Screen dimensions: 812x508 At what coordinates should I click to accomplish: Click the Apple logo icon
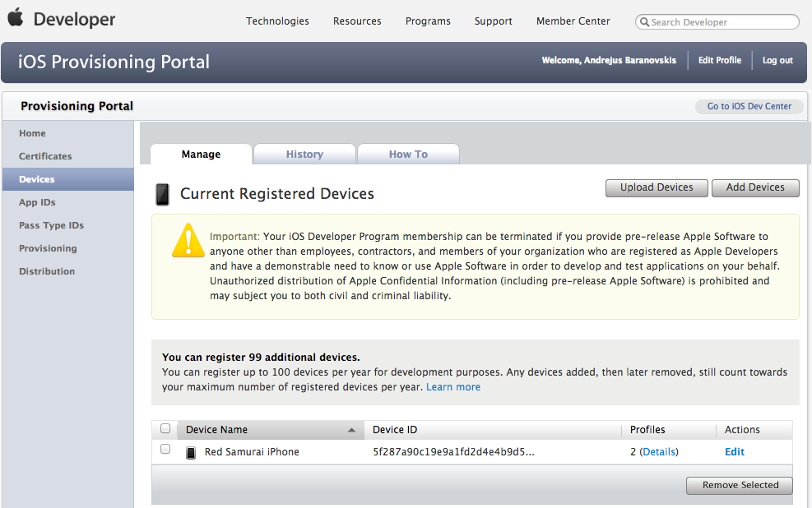coord(16,18)
